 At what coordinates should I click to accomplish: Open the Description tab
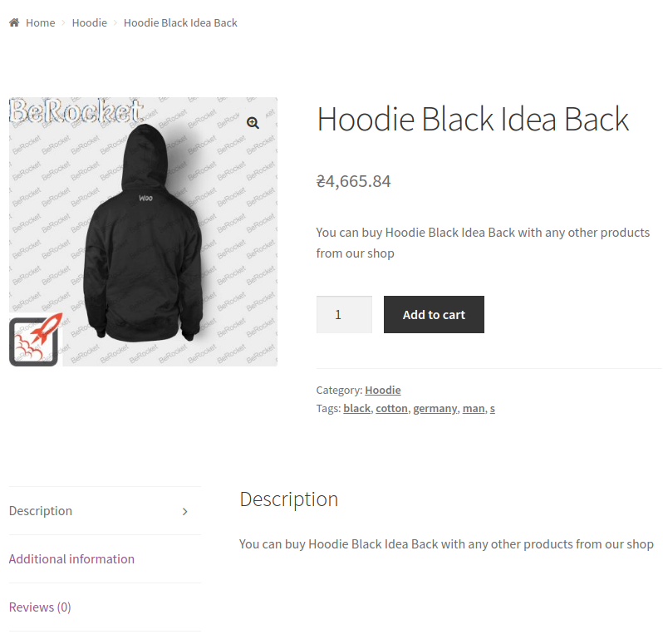pyautogui.click(x=41, y=511)
